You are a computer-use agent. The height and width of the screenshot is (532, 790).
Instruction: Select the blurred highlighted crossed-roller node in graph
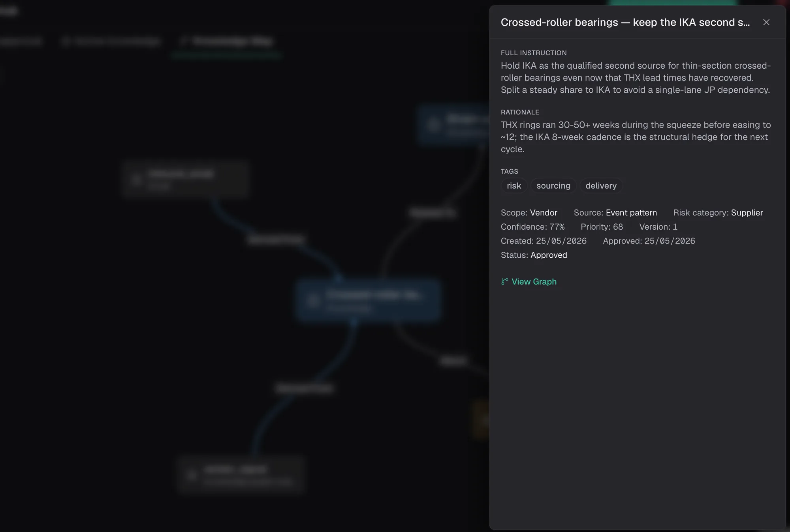(368, 300)
